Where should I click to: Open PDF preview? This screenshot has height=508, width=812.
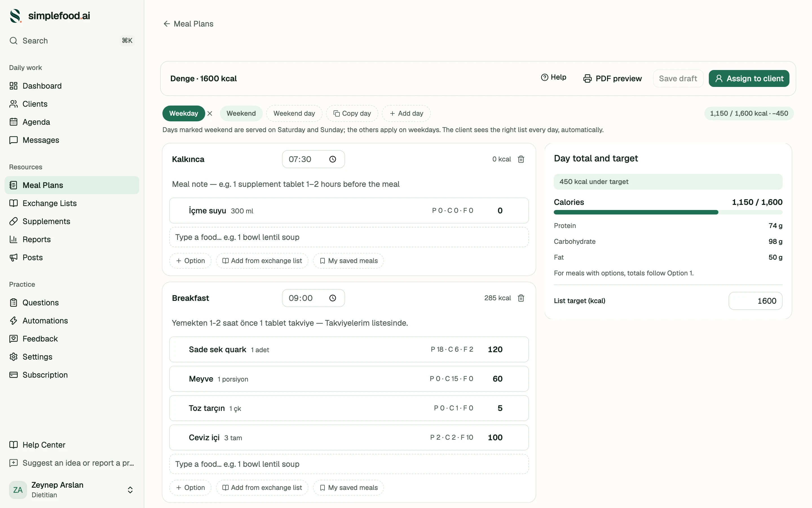click(612, 79)
